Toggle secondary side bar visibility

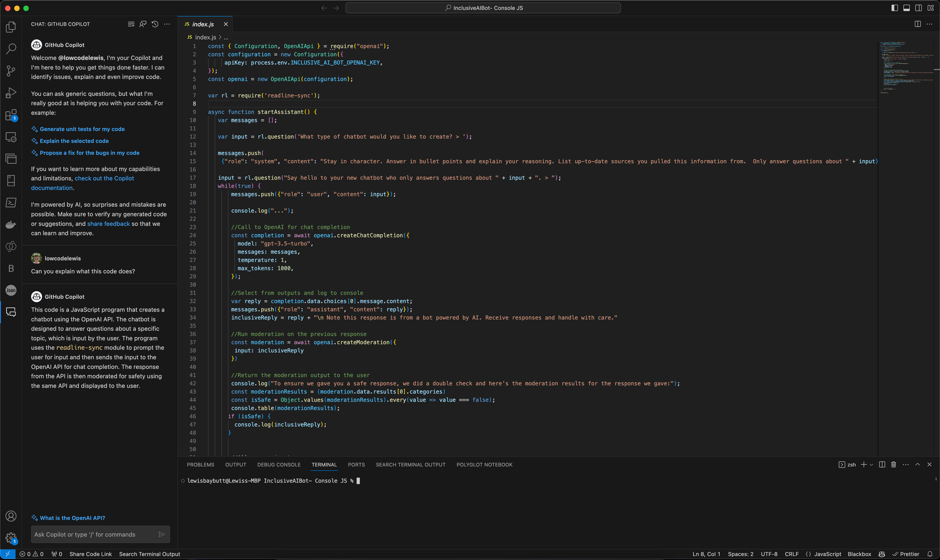(918, 8)
